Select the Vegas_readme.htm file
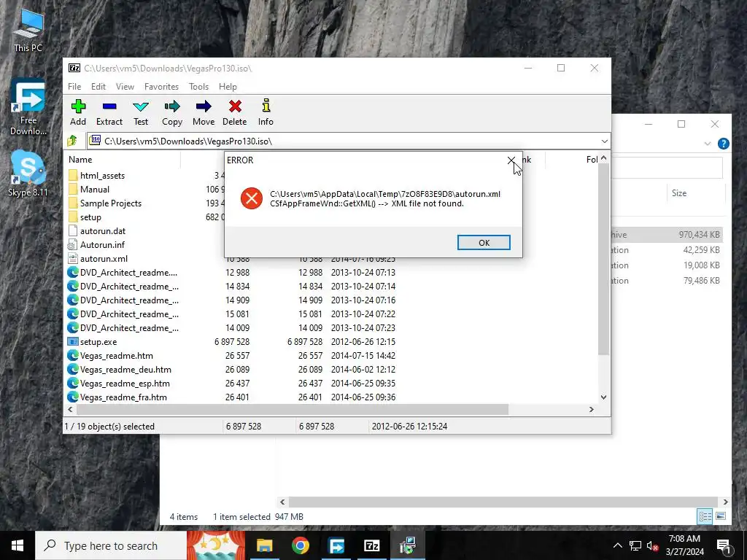 [116, 356]
